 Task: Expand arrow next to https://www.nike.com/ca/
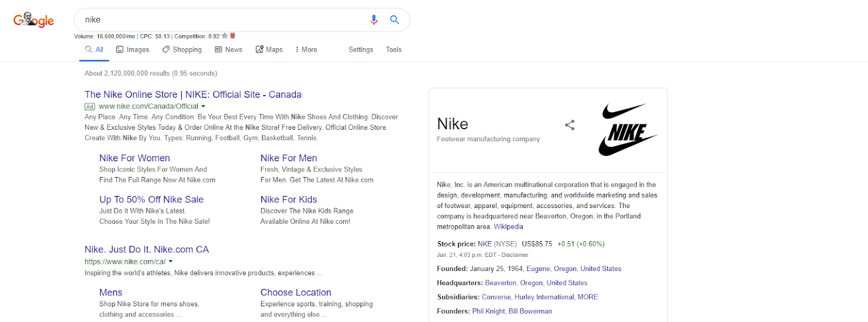170,262
